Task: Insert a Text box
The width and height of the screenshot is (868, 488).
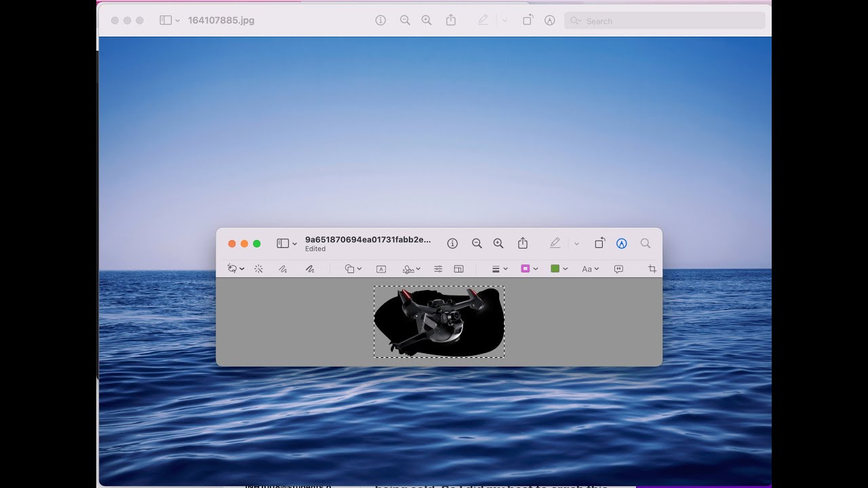Action: pyautogui.click(x=381, y=269)
